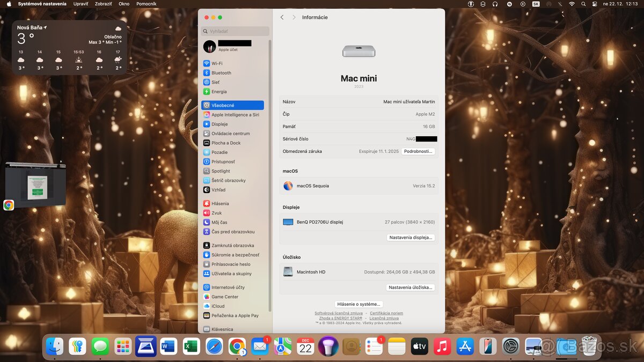Image resolution: width=644 pixels, height=362 pixels.
Task: Click Hlásenie o systéme button
Action: pos(358,304)
